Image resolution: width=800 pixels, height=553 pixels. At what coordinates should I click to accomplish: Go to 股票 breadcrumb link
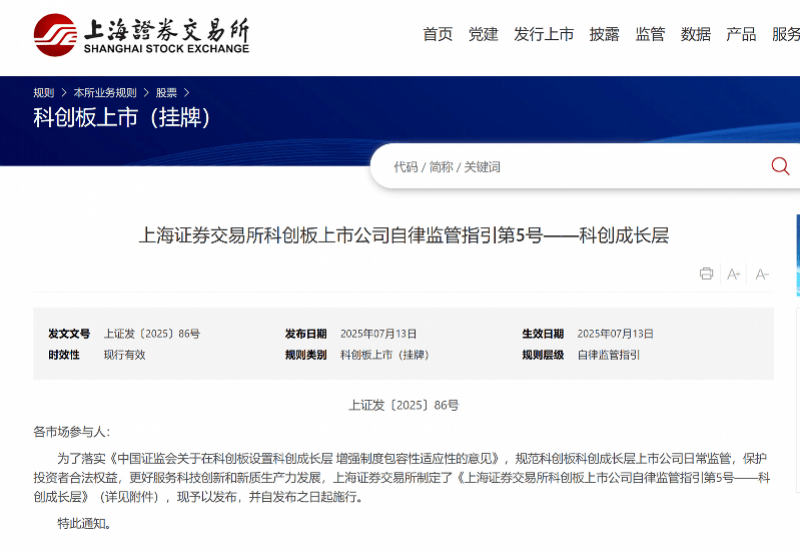point(166,93)
